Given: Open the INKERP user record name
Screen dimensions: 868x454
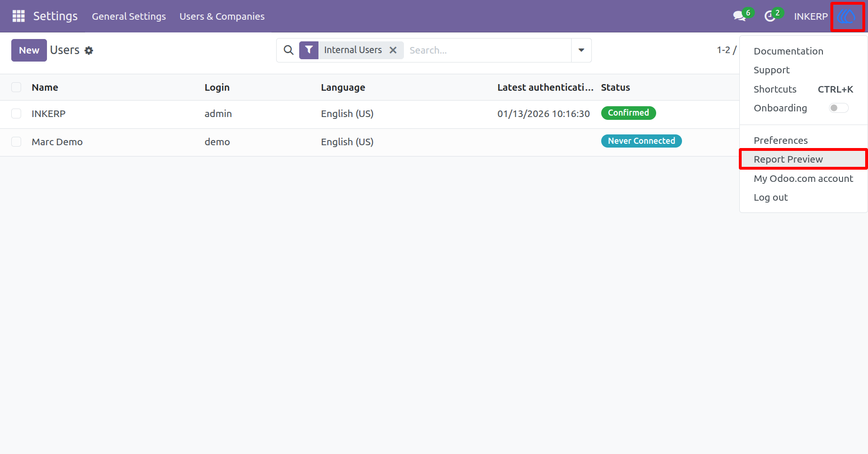Looking at the screenshot, I should pyautogui.click(x=48, y=114).
